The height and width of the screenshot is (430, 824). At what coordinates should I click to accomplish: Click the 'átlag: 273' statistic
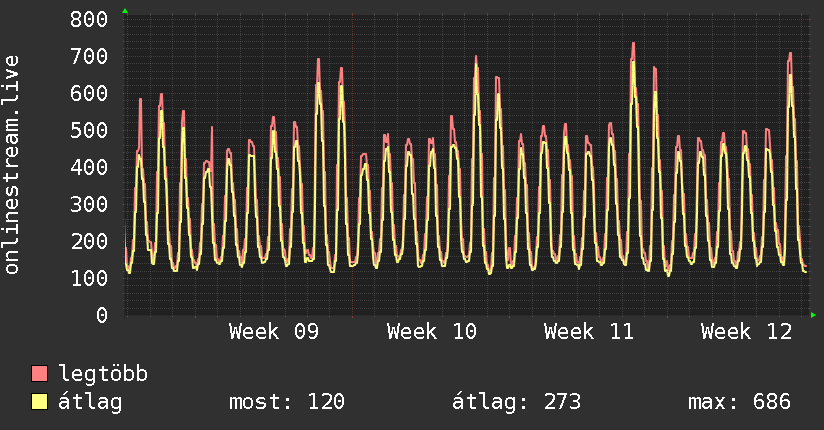point(517,402)
